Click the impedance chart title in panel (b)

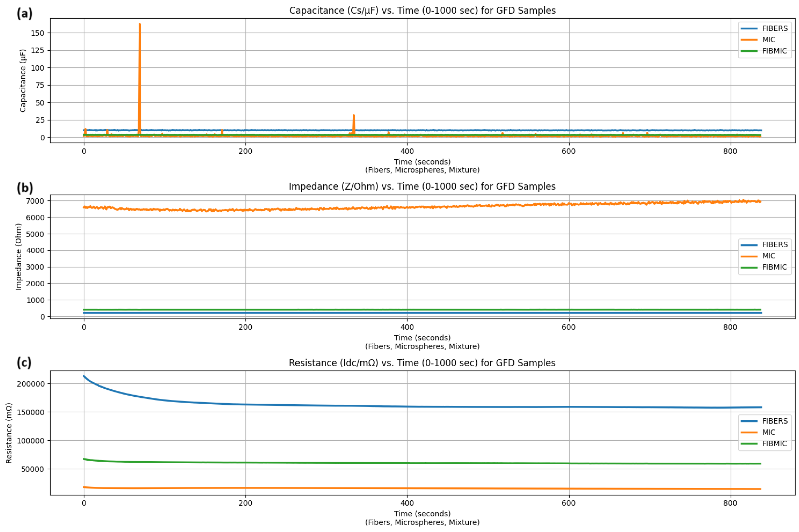point(422,186)
